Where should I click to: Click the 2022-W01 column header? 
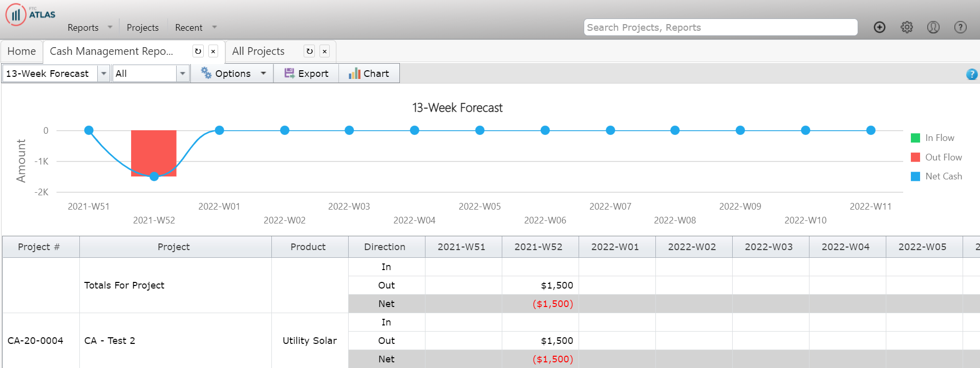point(617,247)
